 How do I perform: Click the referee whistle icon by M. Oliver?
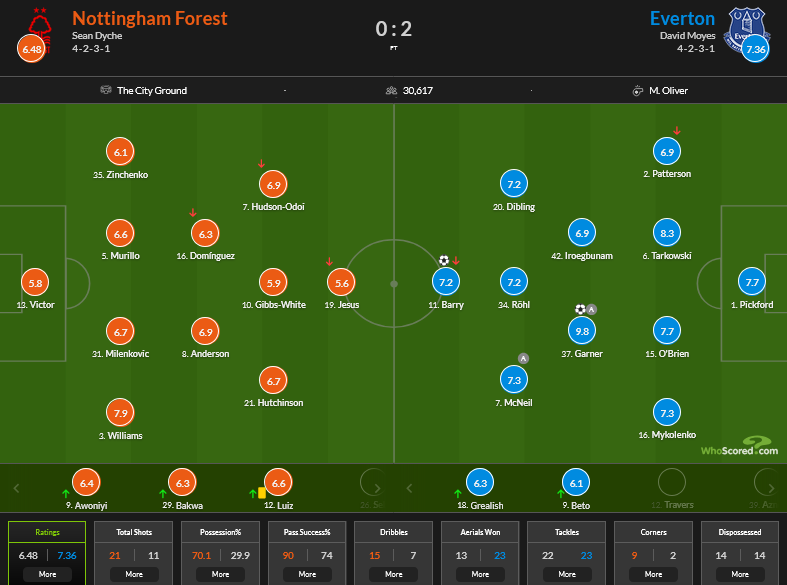[637, 91]
